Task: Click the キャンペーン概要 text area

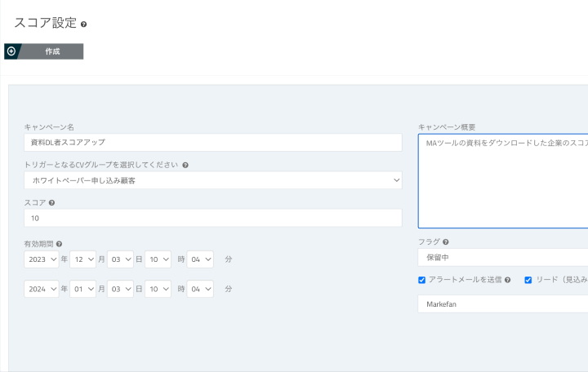Action: tap(503, 181)
